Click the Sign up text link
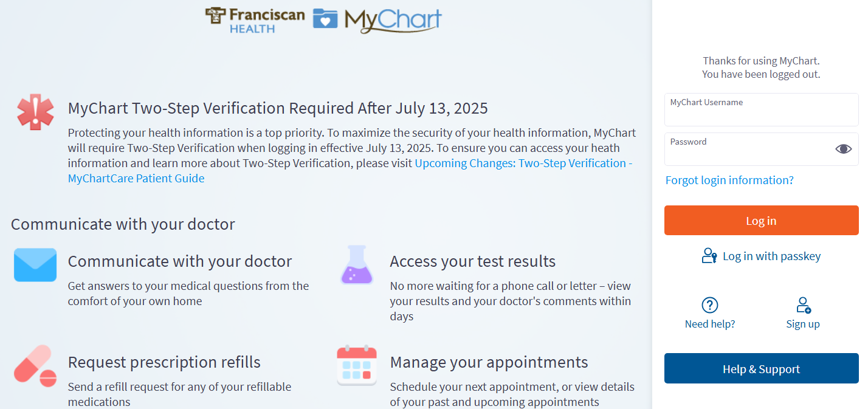 tap(803, 324)
